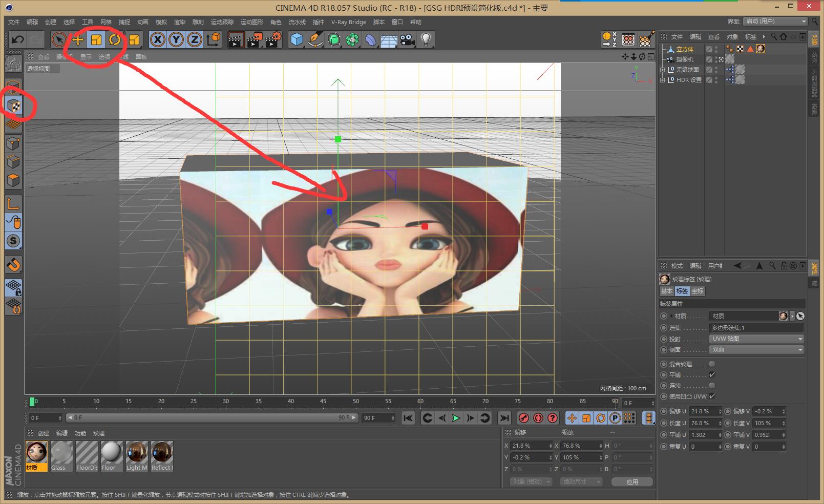Add a Camera object
Image resolution: width=824 pixels, height=504 pixels.
click(x=408, y=39)
